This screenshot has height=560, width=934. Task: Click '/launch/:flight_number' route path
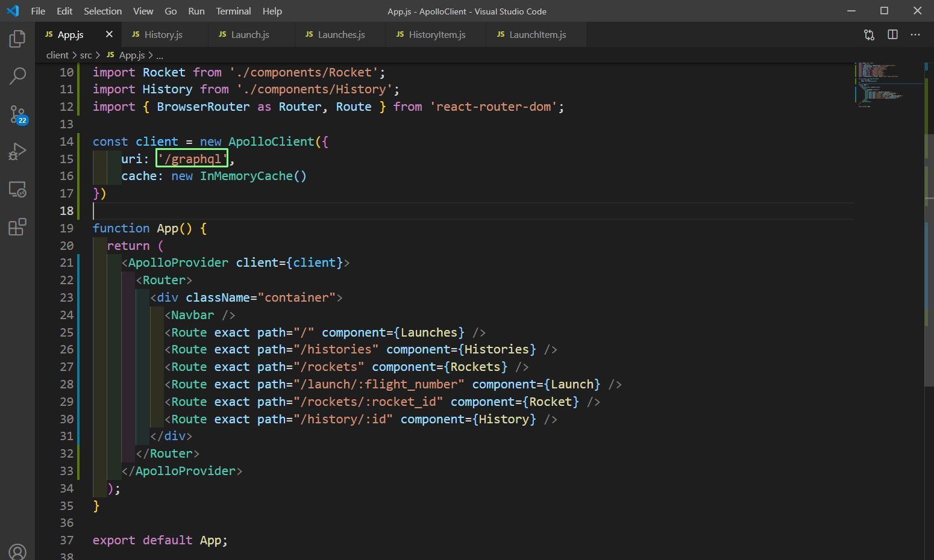pyautogui.click(x=378, y=384)
